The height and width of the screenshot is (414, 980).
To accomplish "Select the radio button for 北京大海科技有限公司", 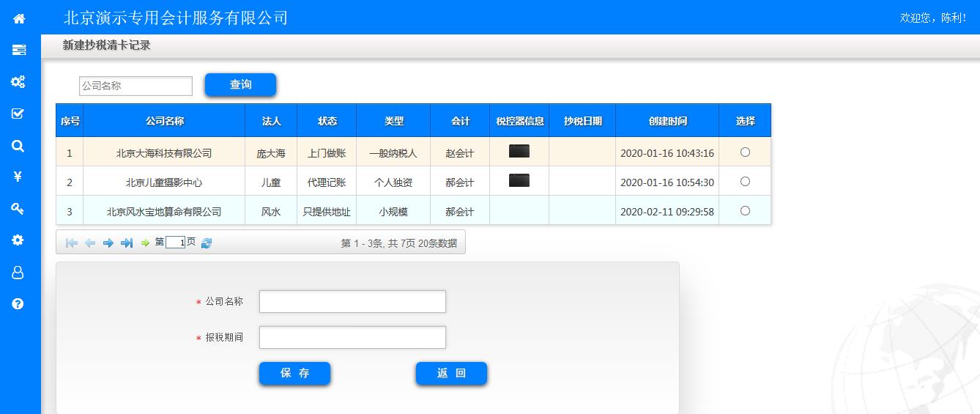I will [745, 152].
